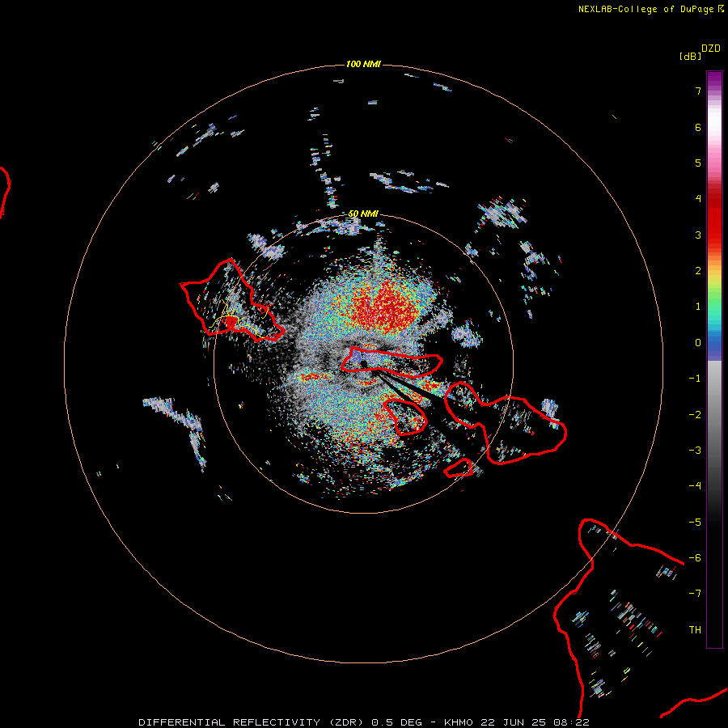Click the 100 NMI range ring label
This screenshot has height=728, width=728.
(363, 64)
